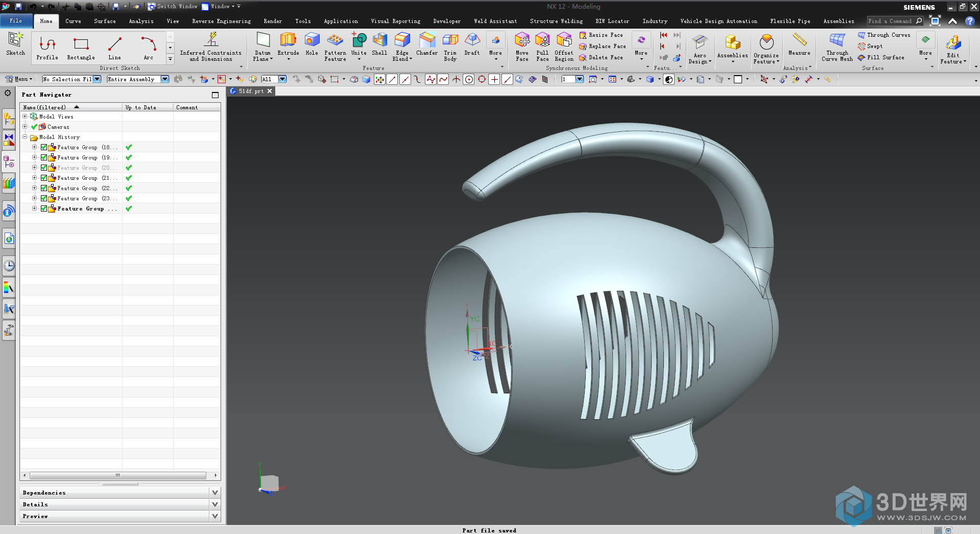The image size is (980, 534).
Task: Open the Analysis ribbon tab
Action: [x=141, y=21]
